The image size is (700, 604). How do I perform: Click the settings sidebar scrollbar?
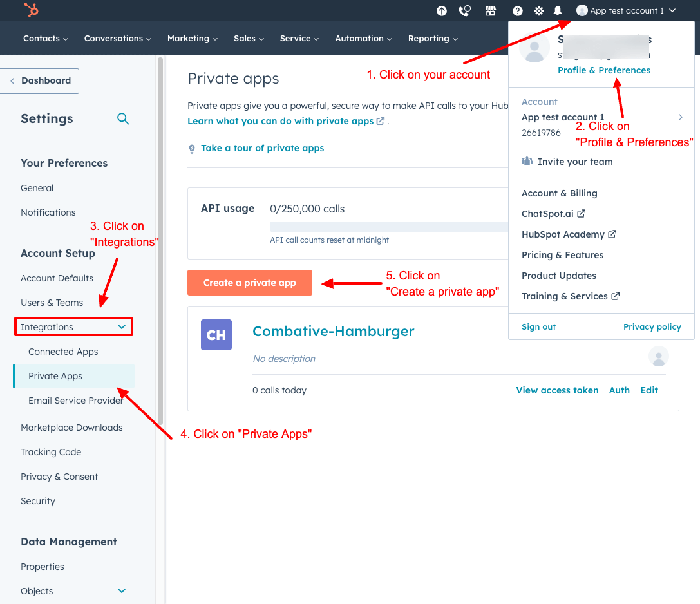tap(160, 241)
